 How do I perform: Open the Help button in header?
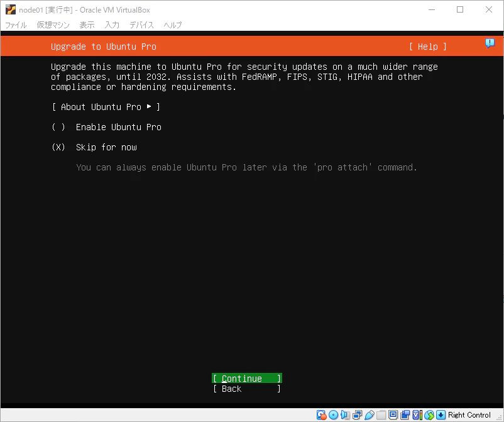428,47
